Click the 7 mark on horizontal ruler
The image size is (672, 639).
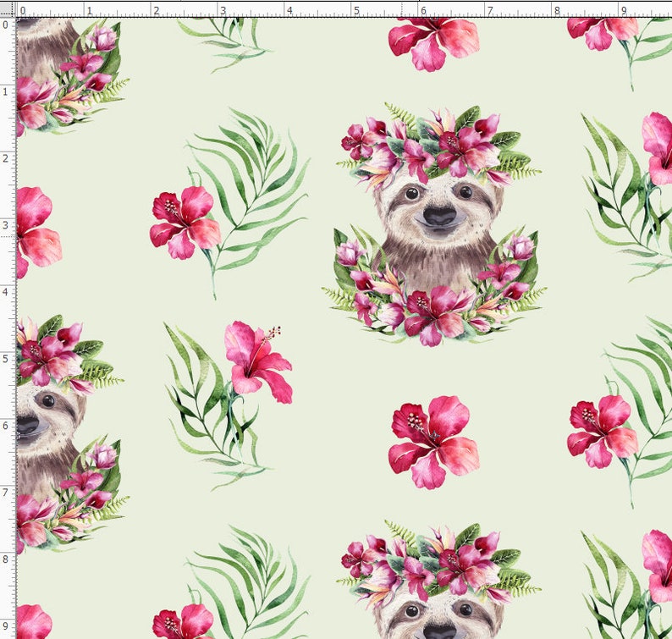coord(490,10)
